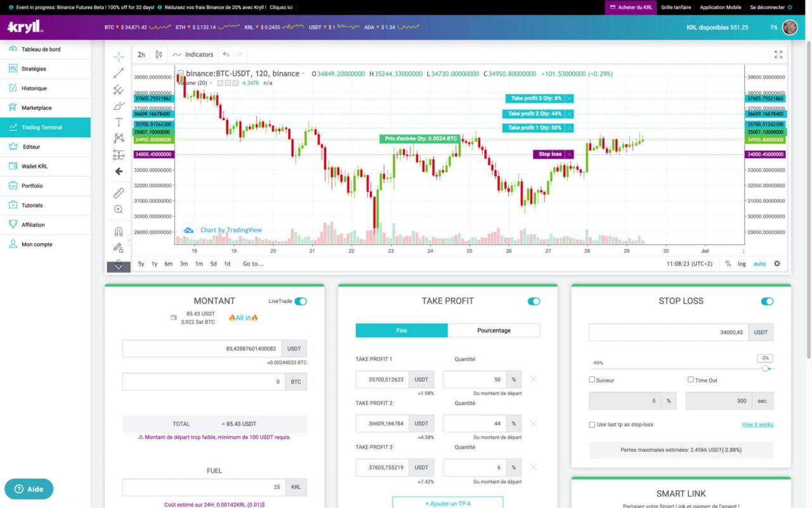The height and width of the screenshot is (508, 812).
Task: Click the Ajouter un TP 4 button
Action: pos(449,502)
